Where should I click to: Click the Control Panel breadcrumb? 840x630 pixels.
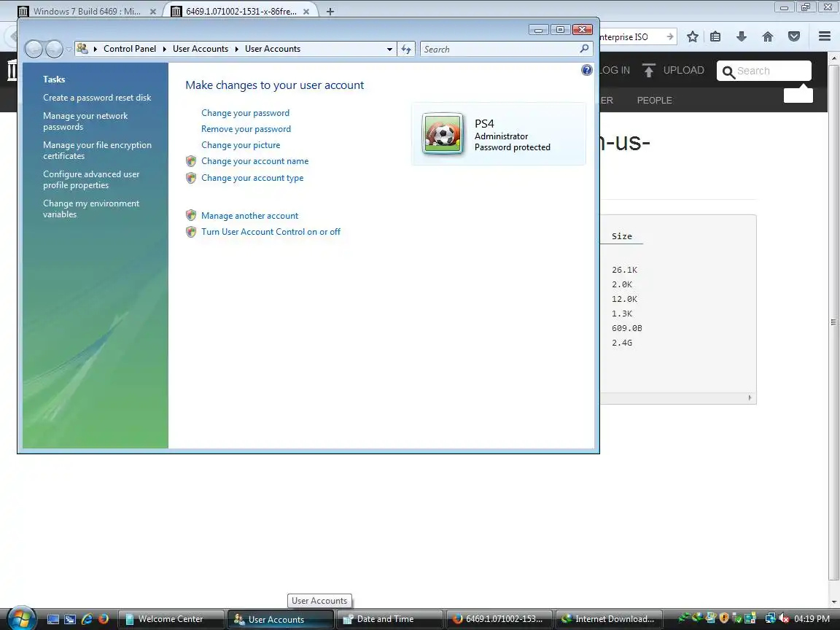tap(130, 49)
